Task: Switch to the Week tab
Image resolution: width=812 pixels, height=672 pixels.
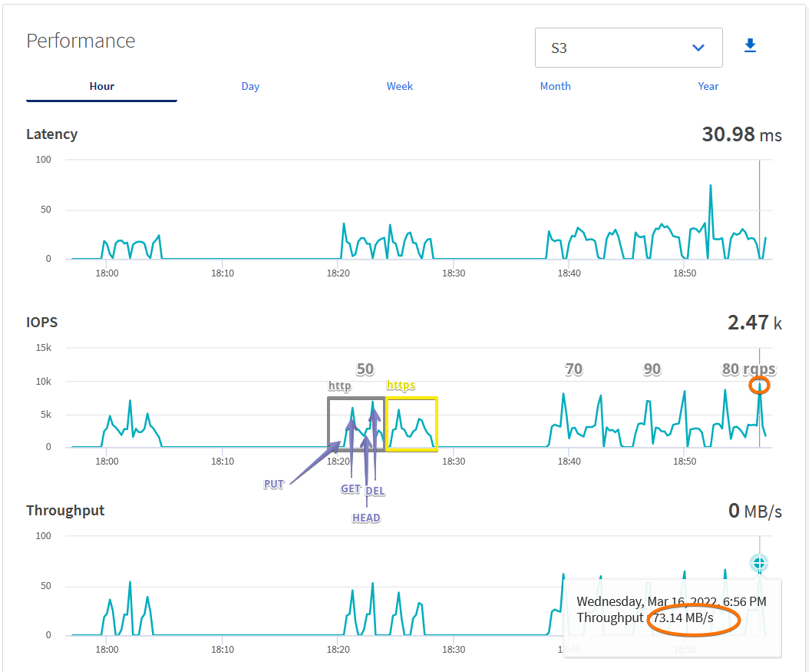Action: click(x=400, y=86)
